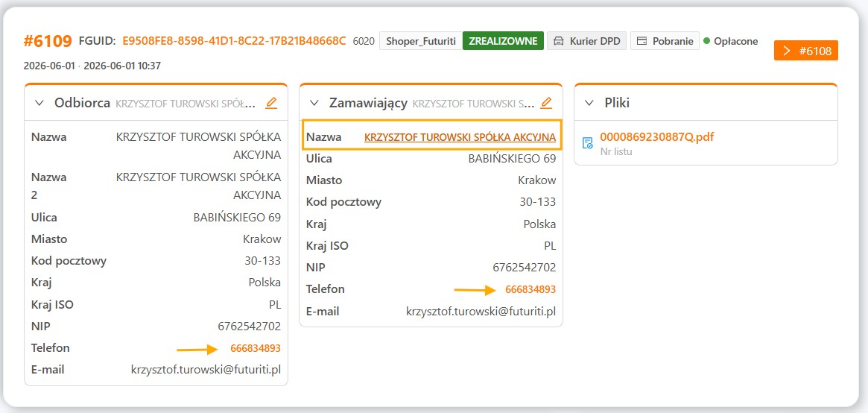Click Zamawiający e-mail krzysztof.turowski@futuriti.pl

click(x=481, y=311)
